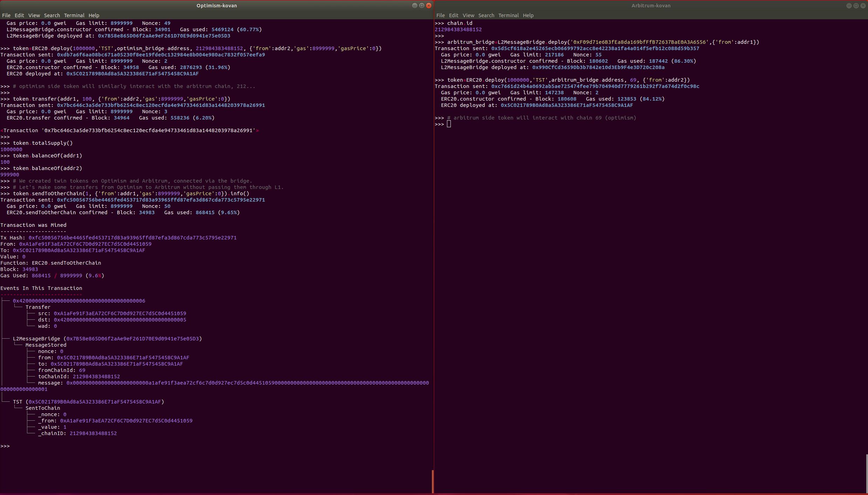Click Arbitrum token deploy transaction hash 0xc7661d24...

tap(595, 86)
